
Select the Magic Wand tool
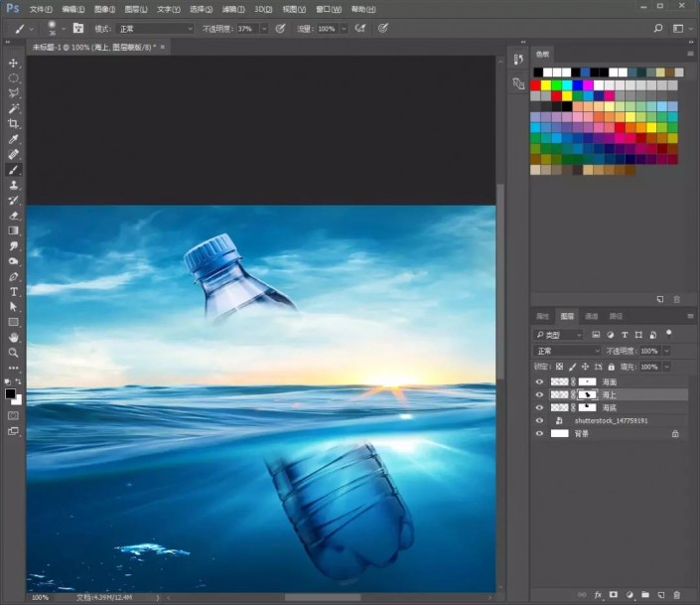(13, 108)
